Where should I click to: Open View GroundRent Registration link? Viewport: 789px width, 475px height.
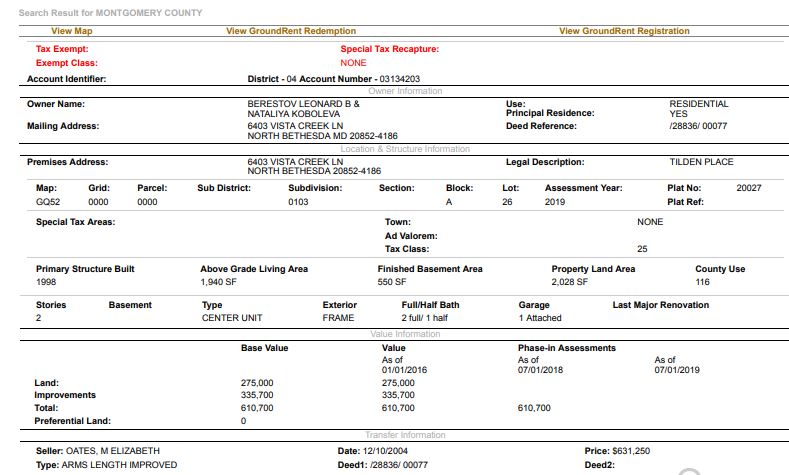(x=624, y=31)
